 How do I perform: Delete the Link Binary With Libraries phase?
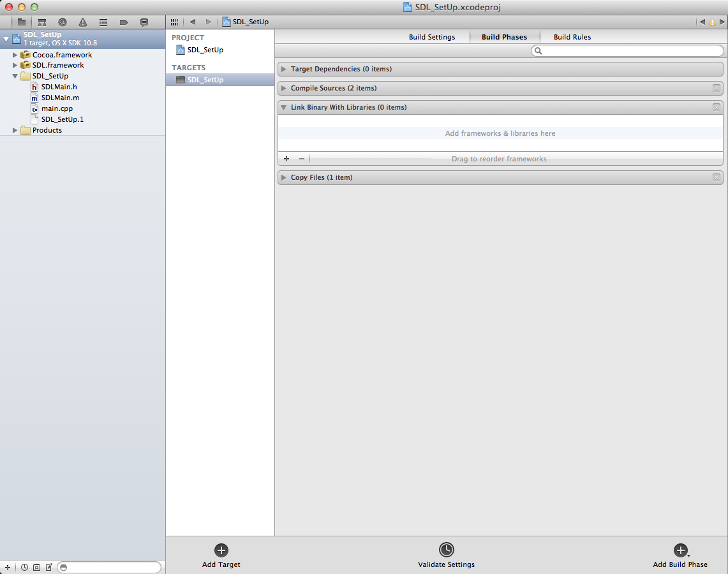click(x=717, y=107)
